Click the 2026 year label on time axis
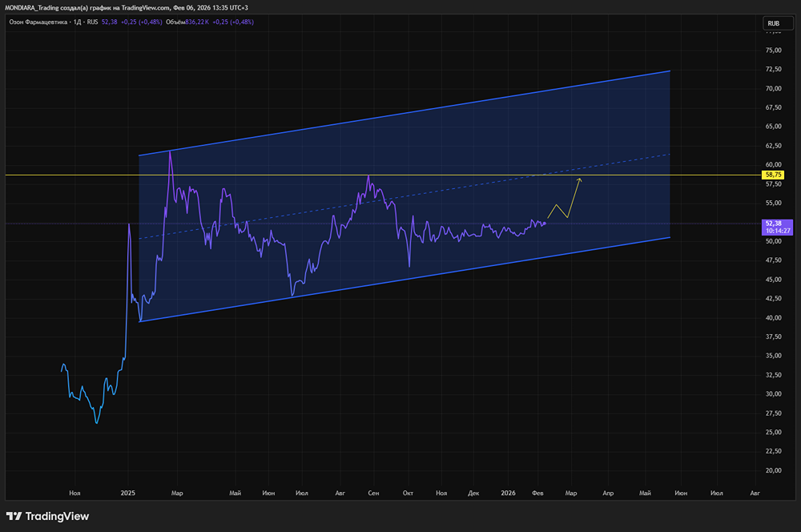This screenshot has height=532, width=801. (509, 494)
